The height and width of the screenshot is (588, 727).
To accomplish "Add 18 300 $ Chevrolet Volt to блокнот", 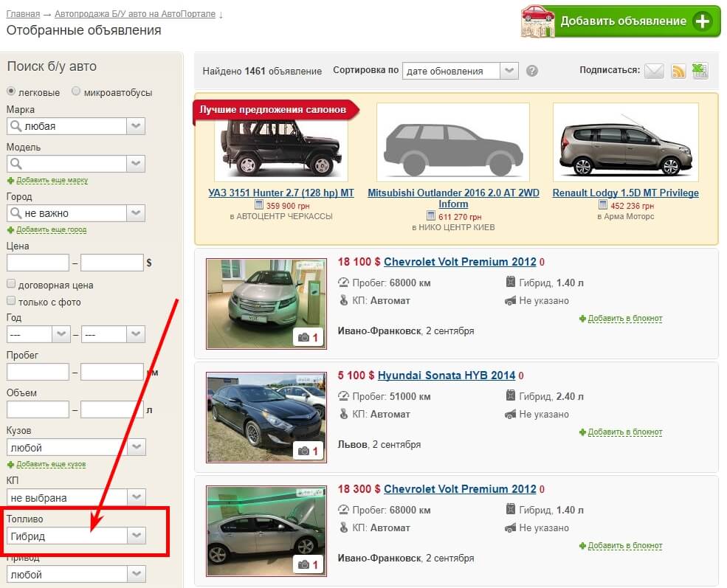I will pyautogui.click(x=624, y=546).
